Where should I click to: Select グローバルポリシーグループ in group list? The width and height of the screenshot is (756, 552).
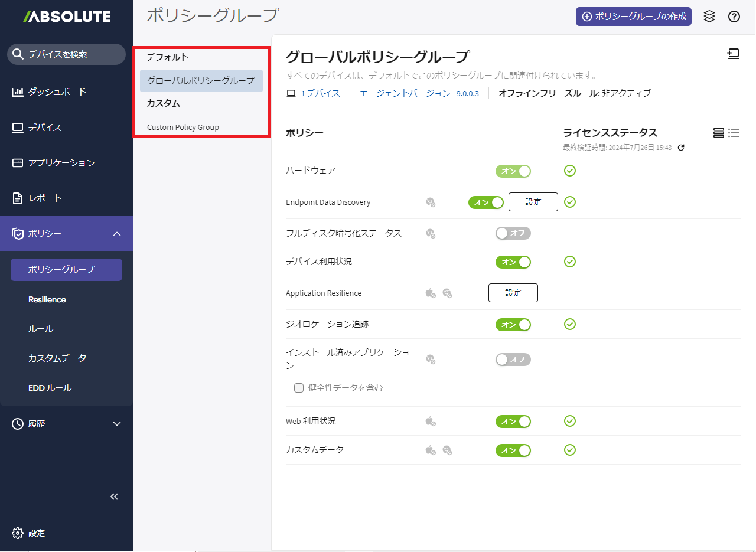(x=201, y=80)
